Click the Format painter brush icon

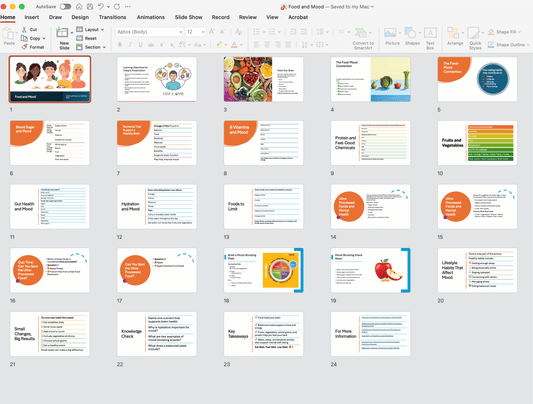point(24,47)
